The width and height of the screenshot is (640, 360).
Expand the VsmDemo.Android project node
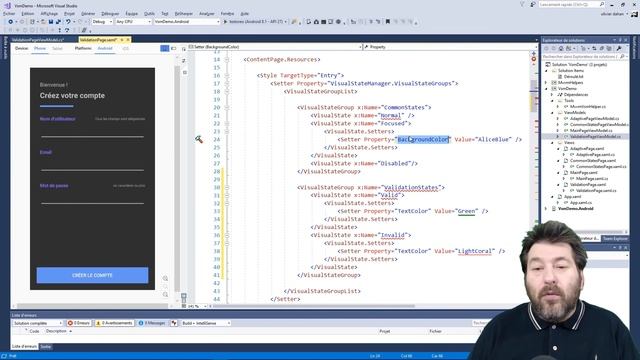pyautogui.click(x=546, y=209)
